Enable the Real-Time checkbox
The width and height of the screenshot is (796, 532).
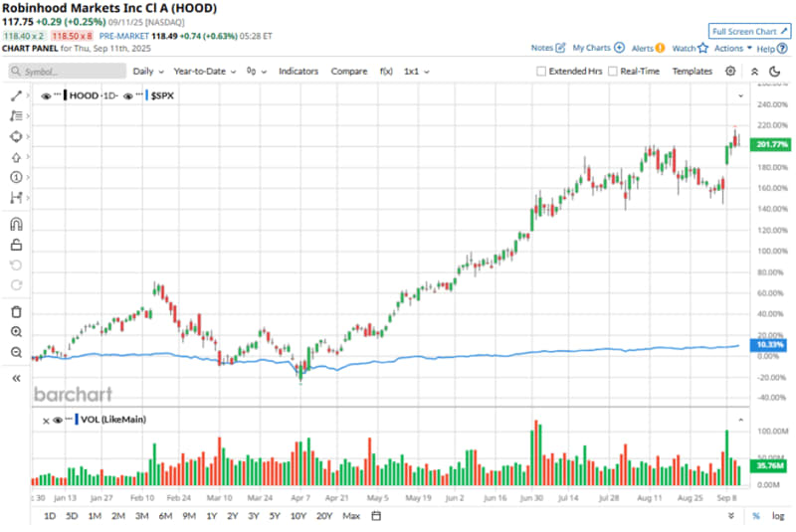(x=613, y=72)
